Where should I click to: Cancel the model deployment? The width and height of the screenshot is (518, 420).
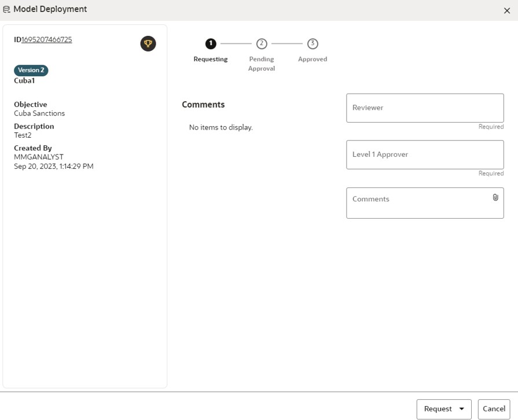point(494,409)
